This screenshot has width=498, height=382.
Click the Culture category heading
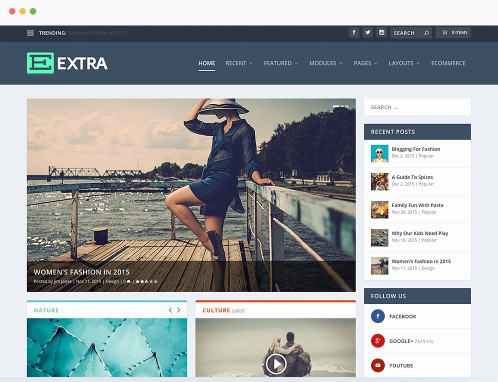pyautogui.click(x=216, y=310)
